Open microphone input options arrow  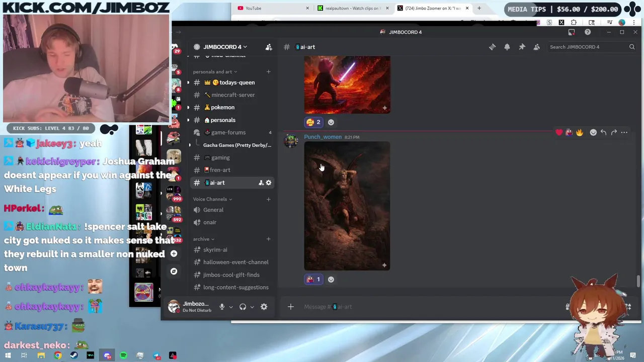pos(231,307)
